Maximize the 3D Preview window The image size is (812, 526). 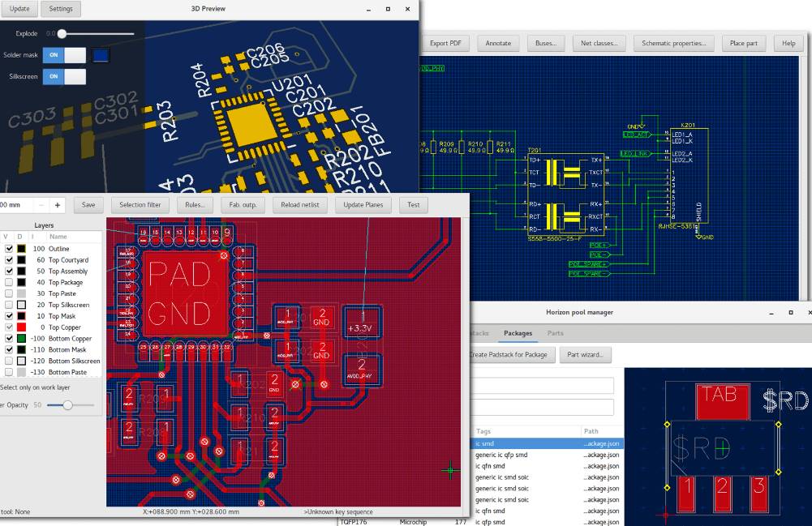(388, 9)
